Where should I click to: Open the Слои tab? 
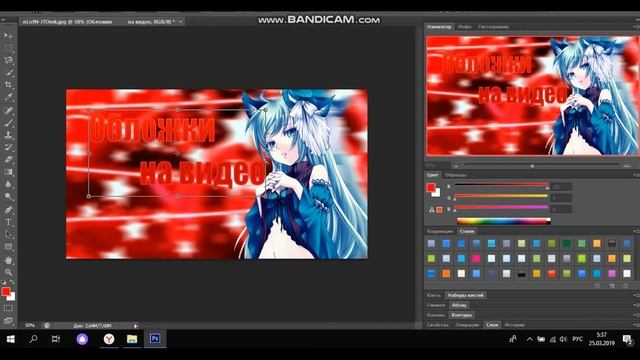pos(492,325)
